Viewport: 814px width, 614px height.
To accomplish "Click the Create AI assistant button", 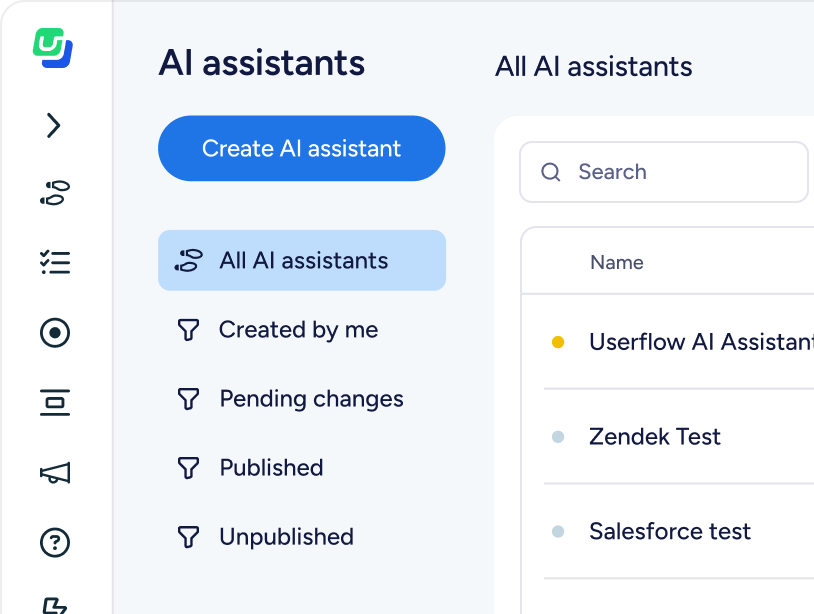I will [301, 149].
